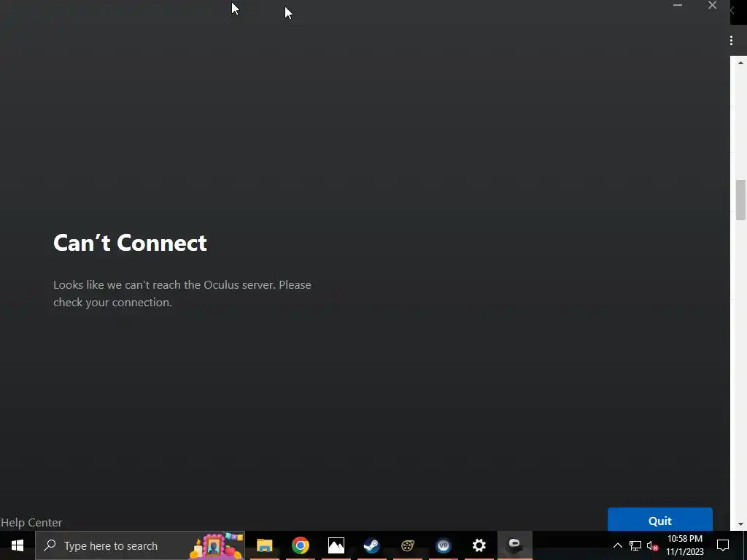Open the notification center icon
Screen dimensions: 747x560
click(x=723, y=545)
